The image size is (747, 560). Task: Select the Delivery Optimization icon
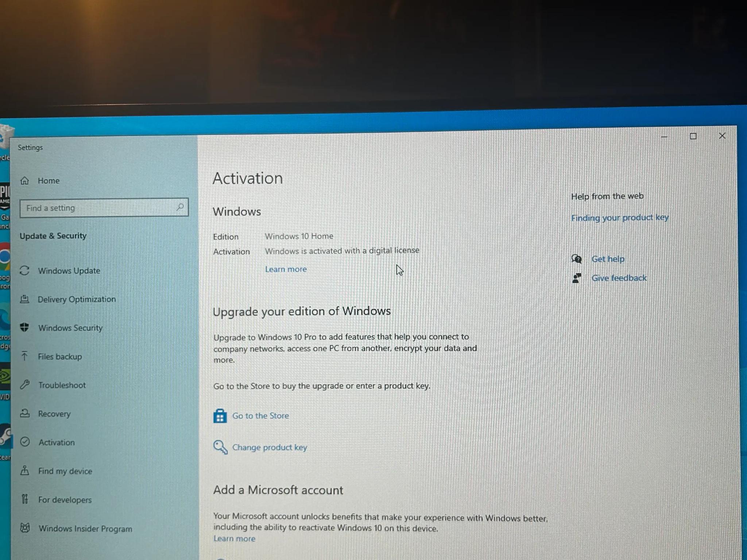(x=24, y=299)
